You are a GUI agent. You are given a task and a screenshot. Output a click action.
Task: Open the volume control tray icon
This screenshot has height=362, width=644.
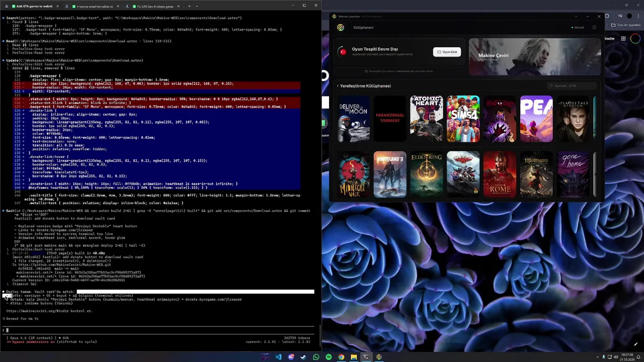click(616, 357)
